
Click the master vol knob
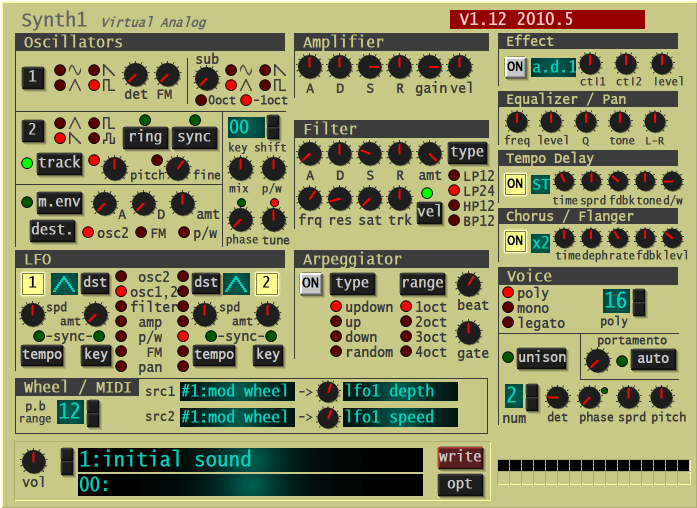(x=34, y=461)
